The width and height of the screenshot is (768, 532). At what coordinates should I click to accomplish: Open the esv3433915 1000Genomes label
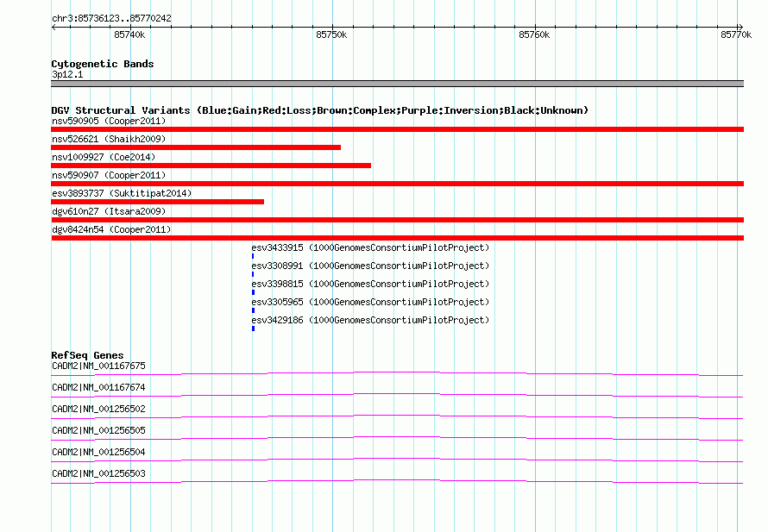tap(370, 247)
